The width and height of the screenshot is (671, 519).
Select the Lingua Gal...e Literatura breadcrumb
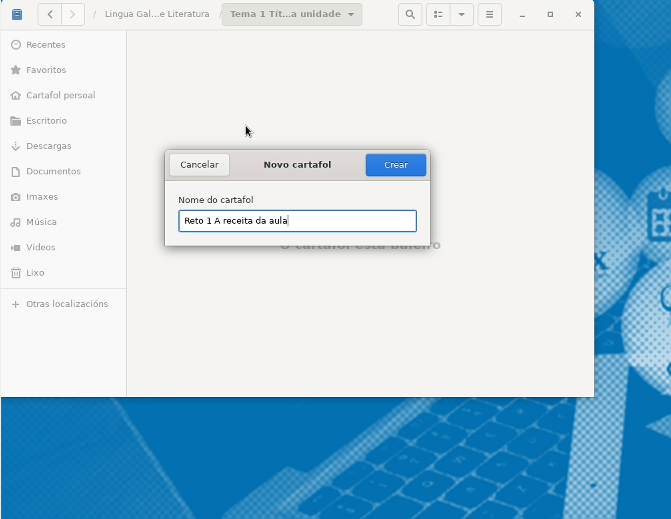click(x=157, y=15)
